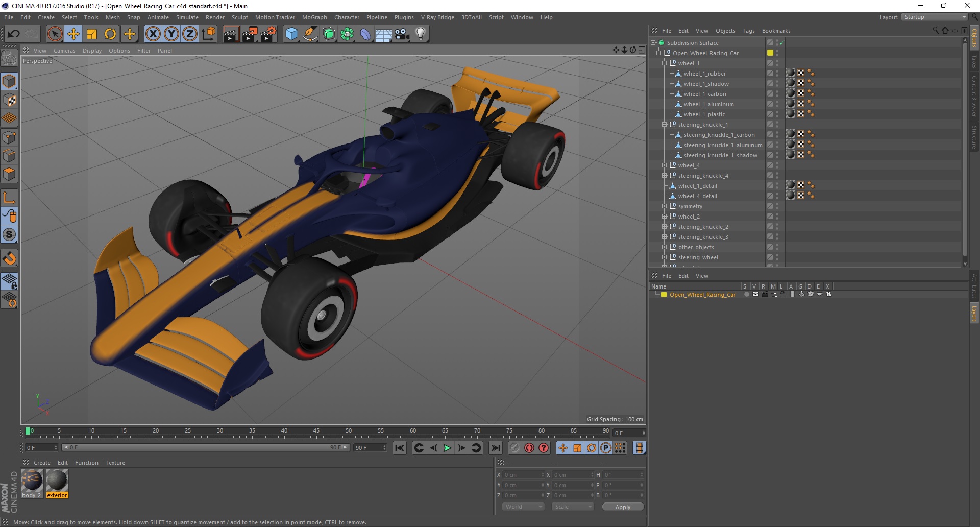The width and height of the screenshot is (980, 527).
Task: Play the animation forward
Action: (x=447, y=448)
